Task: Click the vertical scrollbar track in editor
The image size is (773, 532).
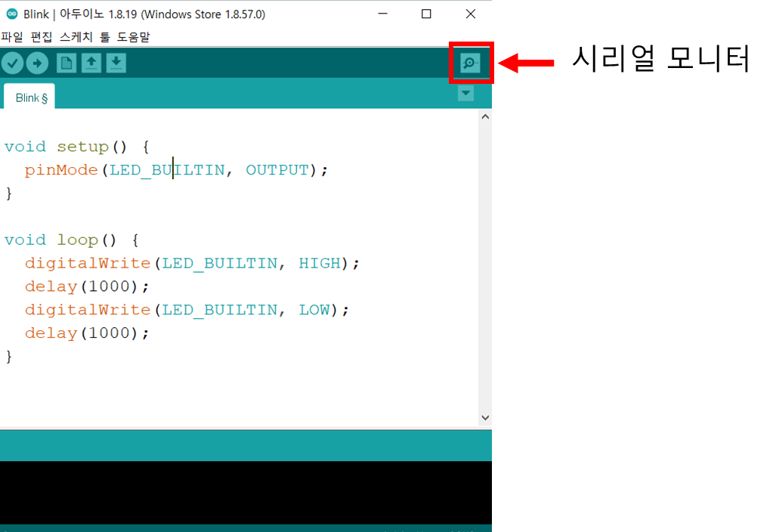Action: (485, 268)
